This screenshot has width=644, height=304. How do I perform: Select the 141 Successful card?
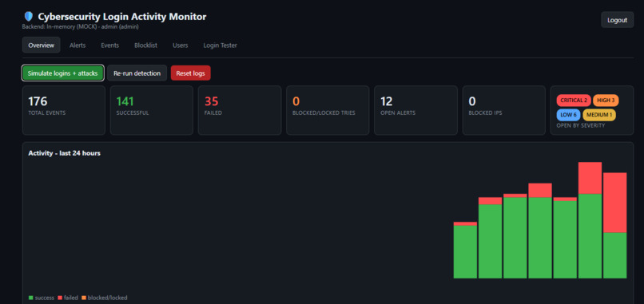[152, 110]
